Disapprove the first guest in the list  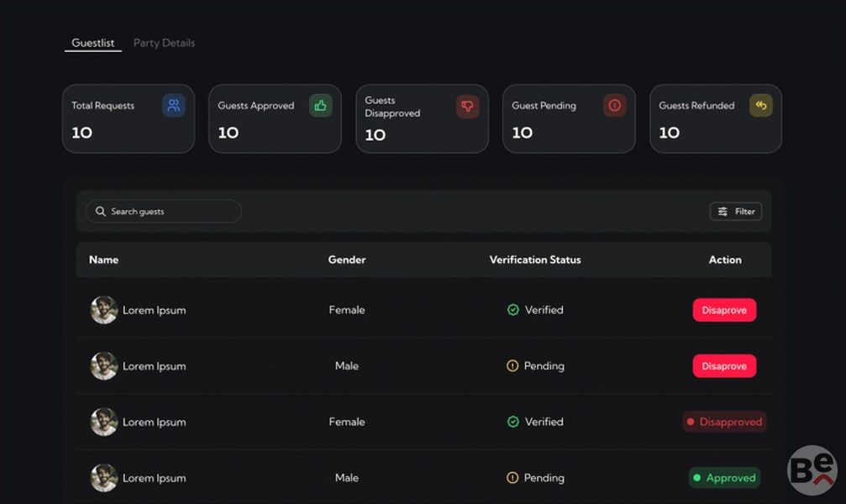(x=724, y=310)
